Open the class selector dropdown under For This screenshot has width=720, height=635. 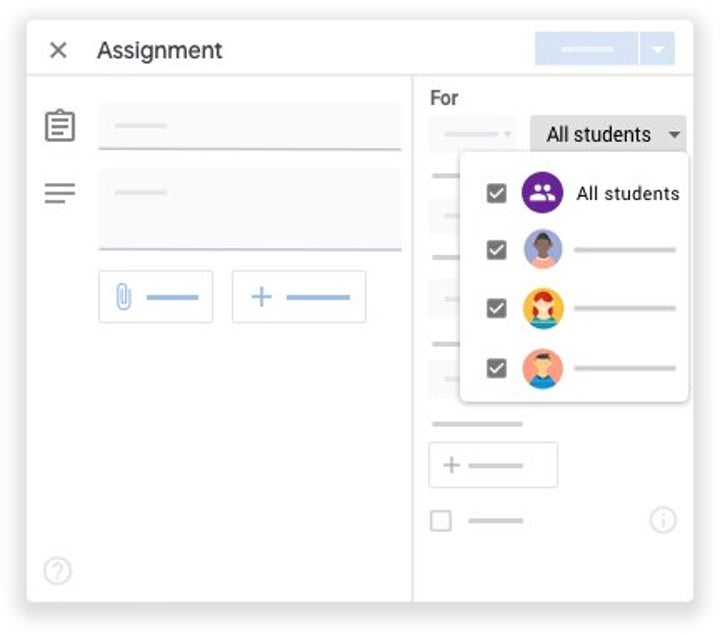pos(474,134)
